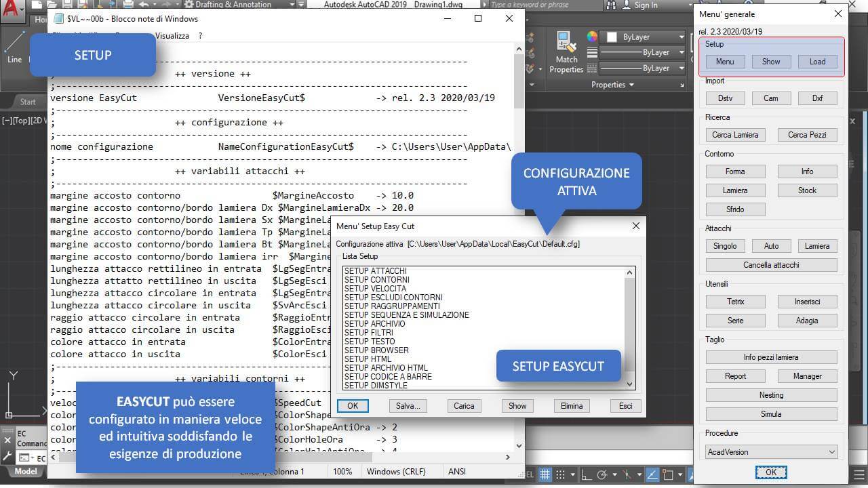Click the Salva... button in setup dialog
This screenshot has width=868, height=488.
pos(408,406)
